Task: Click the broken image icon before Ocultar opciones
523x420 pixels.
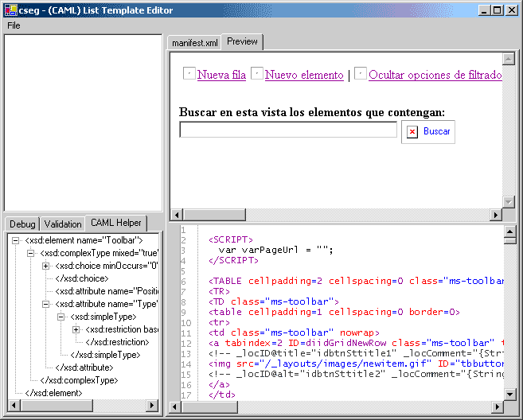Action: coord(361,73)
